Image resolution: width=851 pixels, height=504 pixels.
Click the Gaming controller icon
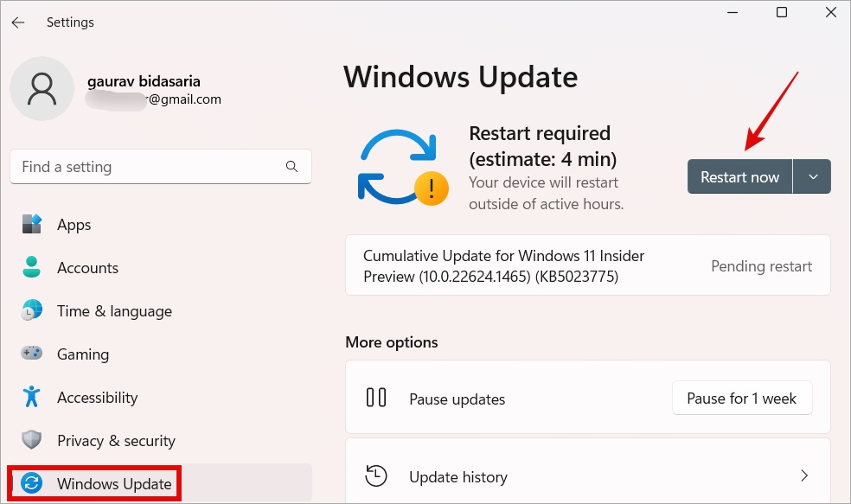click(x=32, y=354)
